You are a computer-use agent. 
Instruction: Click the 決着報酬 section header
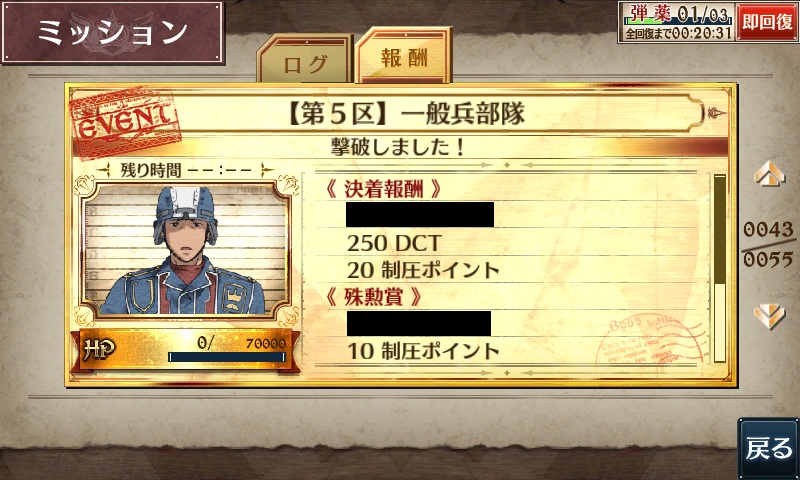(x=384, y=189)
